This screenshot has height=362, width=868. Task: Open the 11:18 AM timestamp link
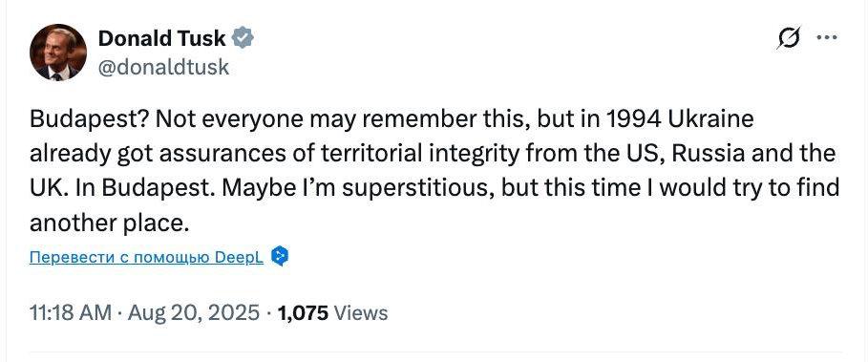(71, 312)
